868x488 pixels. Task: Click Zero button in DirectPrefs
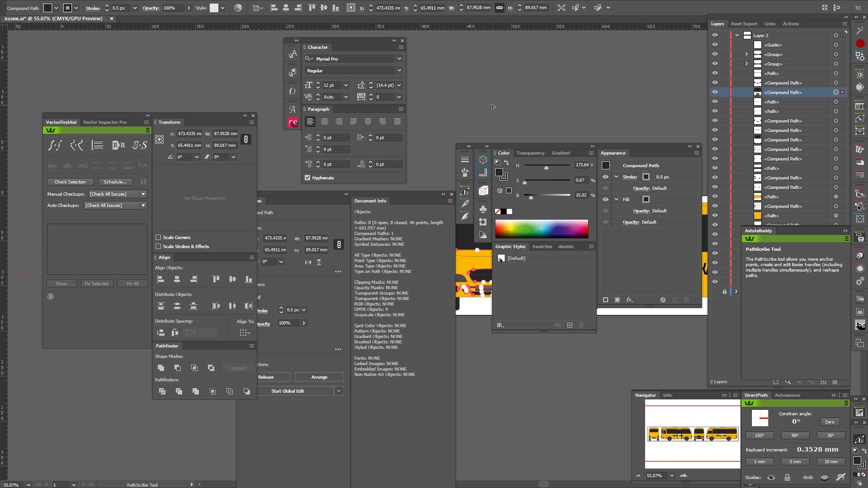pos(830,422)
